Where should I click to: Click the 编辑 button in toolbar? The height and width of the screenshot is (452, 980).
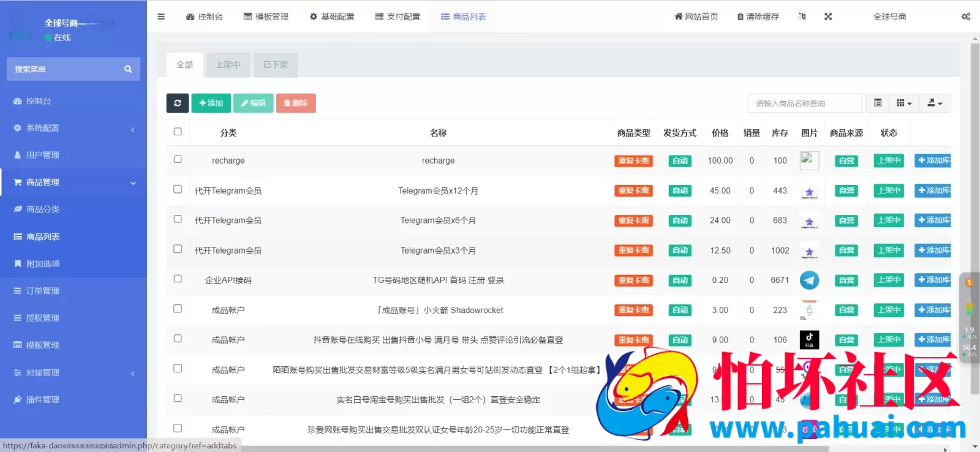pos(253,103)
